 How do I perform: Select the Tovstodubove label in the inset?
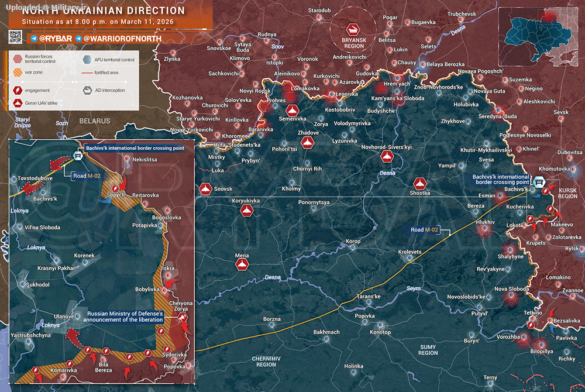[x=35, y=178]
